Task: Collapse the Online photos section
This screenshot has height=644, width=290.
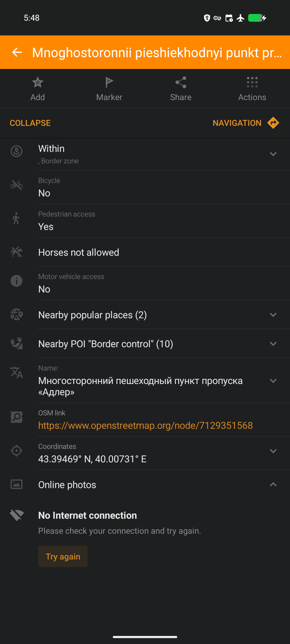Action: pos(273,485)
